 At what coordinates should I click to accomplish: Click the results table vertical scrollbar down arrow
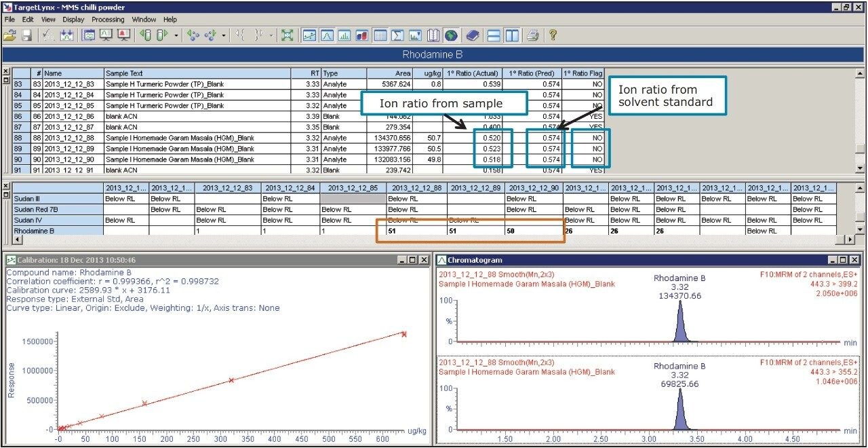(861, 168)
